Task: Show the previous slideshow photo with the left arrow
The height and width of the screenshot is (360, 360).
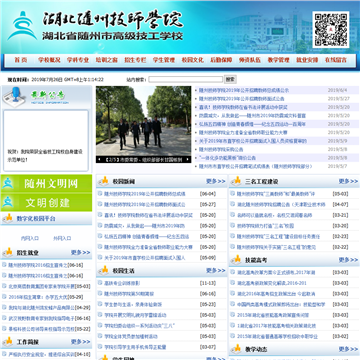Action: [99, 160]
